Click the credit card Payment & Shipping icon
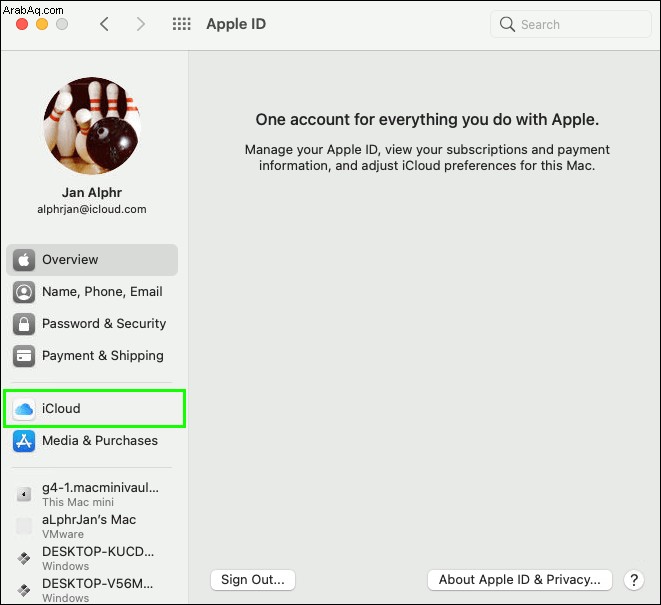 (24, 356)
